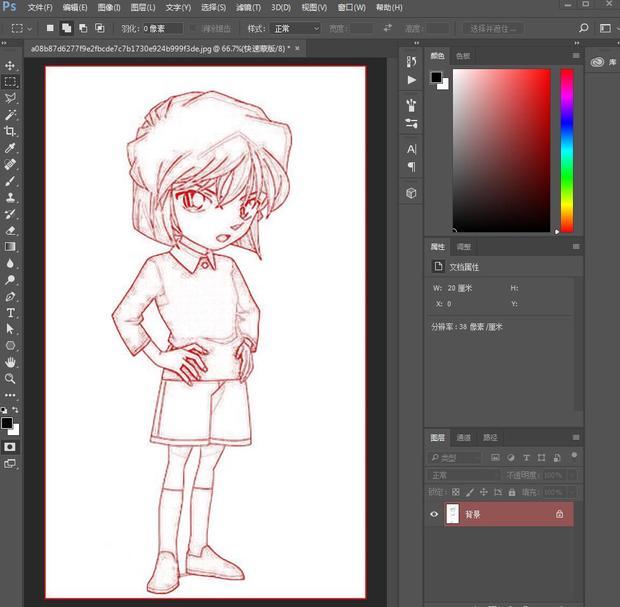Choose Subtract from Selection mode
The width and height of the screenshot is (620, 607).
point(83,28)
